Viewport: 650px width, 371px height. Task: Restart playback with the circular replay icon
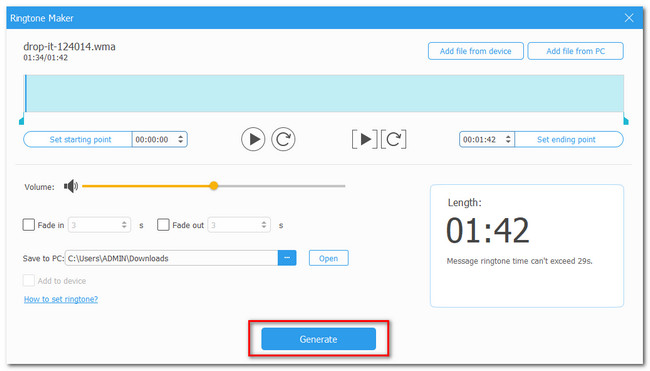point(283,139)
